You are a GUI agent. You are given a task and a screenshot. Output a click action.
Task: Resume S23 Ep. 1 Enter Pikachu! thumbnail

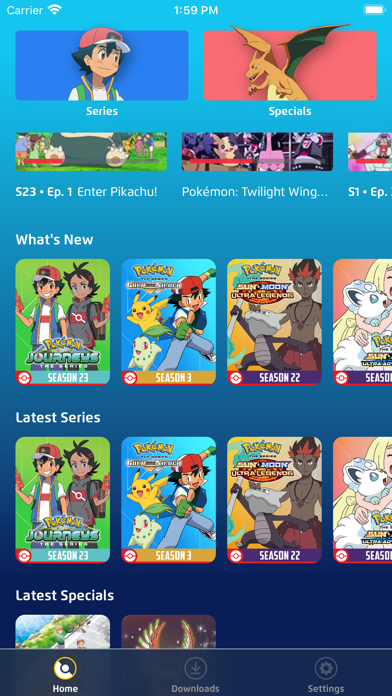pos(91,151)
